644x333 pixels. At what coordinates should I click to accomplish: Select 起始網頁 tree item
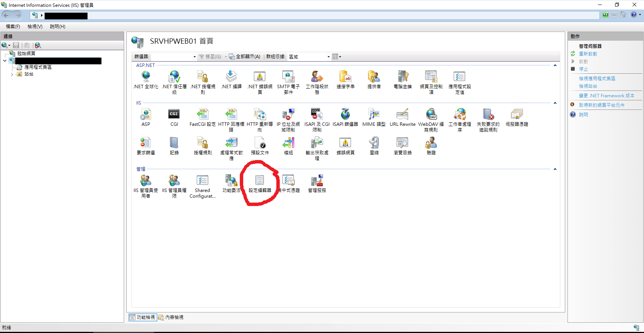[x=26, y=54]
